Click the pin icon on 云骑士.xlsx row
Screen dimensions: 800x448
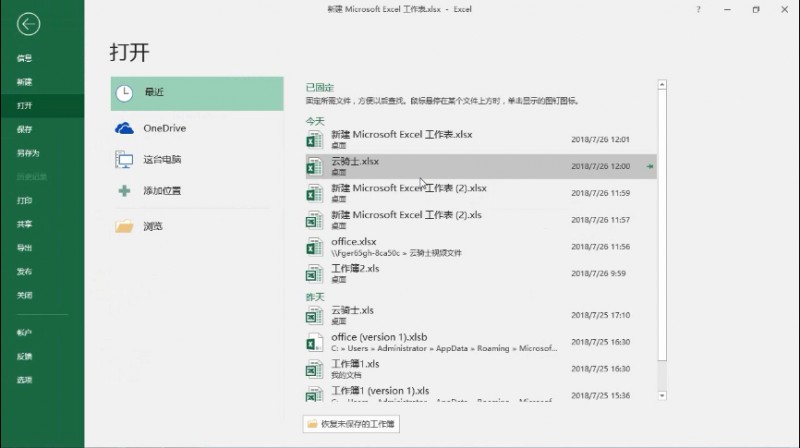[649, 166]
